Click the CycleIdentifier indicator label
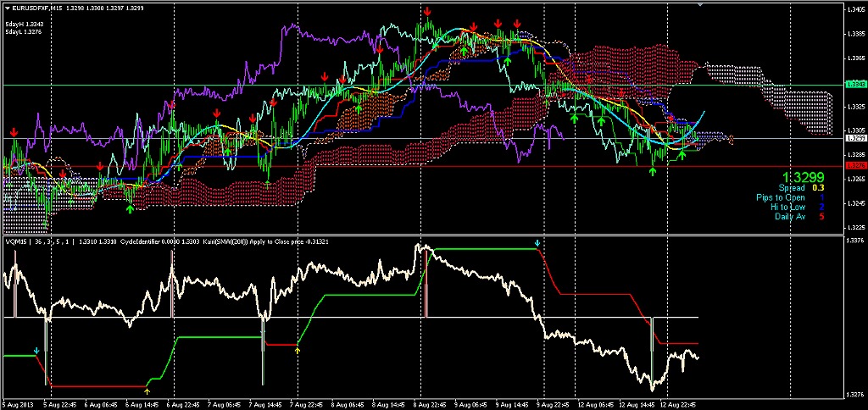 tap(140, 241)
